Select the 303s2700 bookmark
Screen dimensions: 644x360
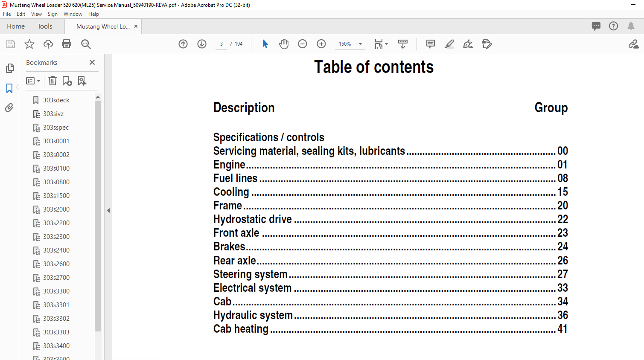[56, 278]
